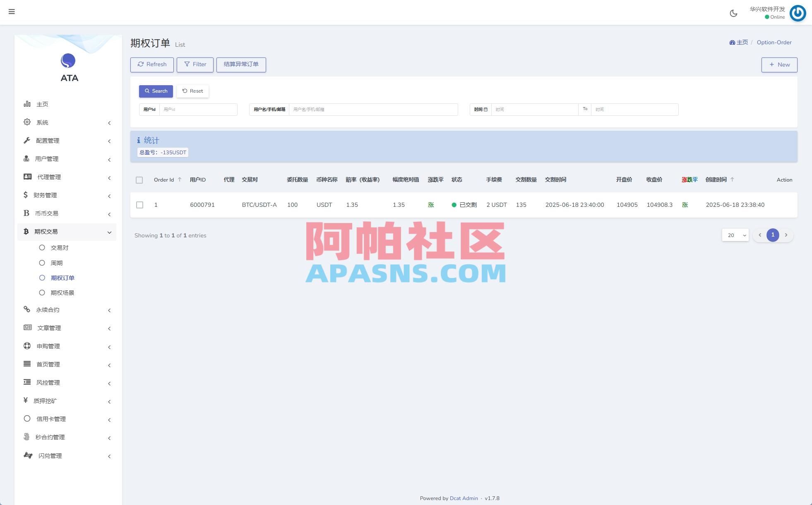The height and width of the screenshot is (505, 812).
Task: Select the checkbox for order row 1
Action: tap(139, 205)
